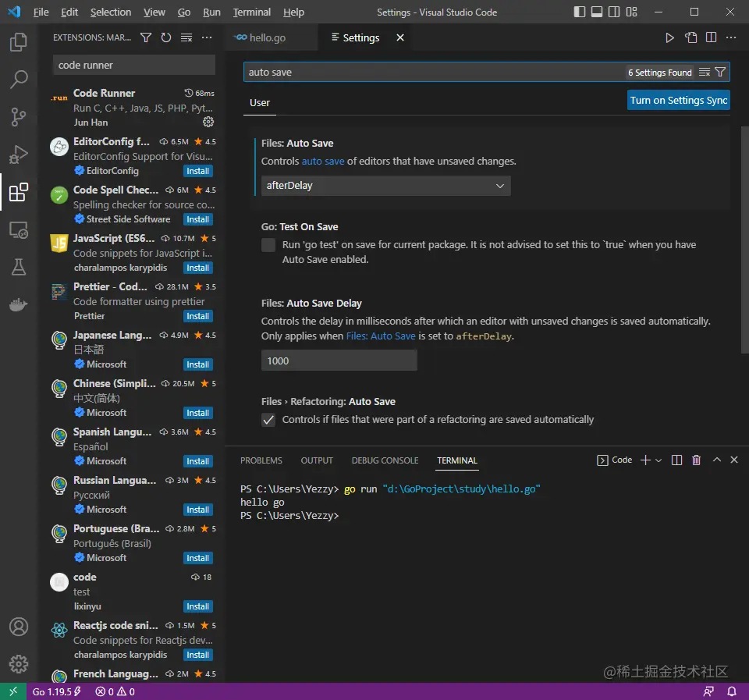Open Go 1.19.5 version status item
Viewport: 749px width, 700px height.
click(56, 691)
